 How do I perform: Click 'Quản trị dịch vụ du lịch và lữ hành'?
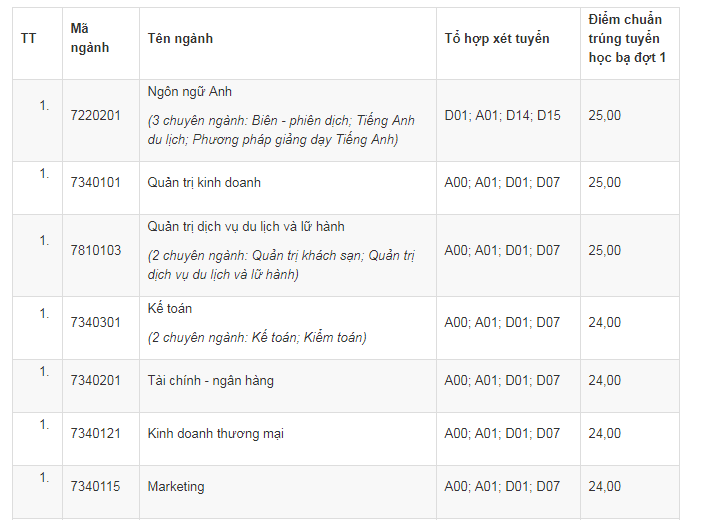(246, 227)
